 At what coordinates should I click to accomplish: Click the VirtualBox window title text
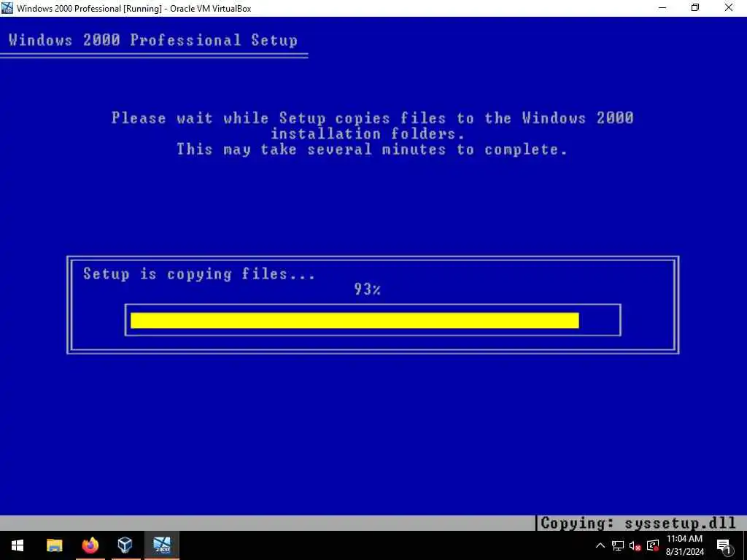click(134, 9)
